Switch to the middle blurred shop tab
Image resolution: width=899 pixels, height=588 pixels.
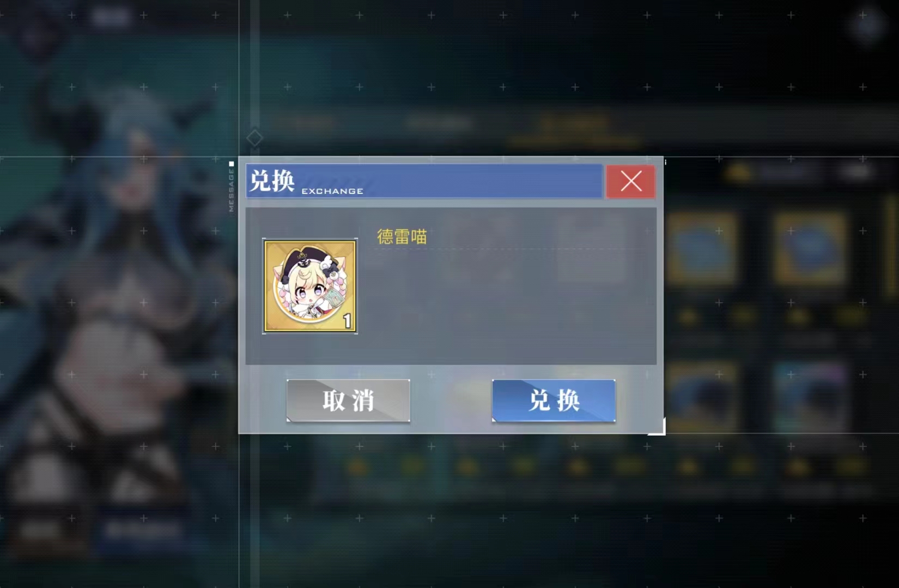[439, 123]
